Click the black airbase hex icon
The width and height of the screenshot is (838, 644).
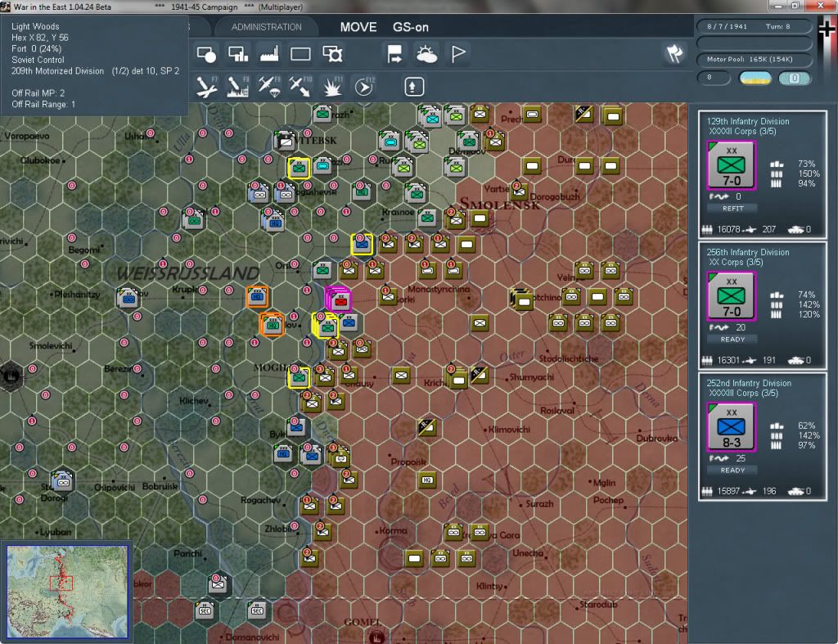tap(11, 376)
